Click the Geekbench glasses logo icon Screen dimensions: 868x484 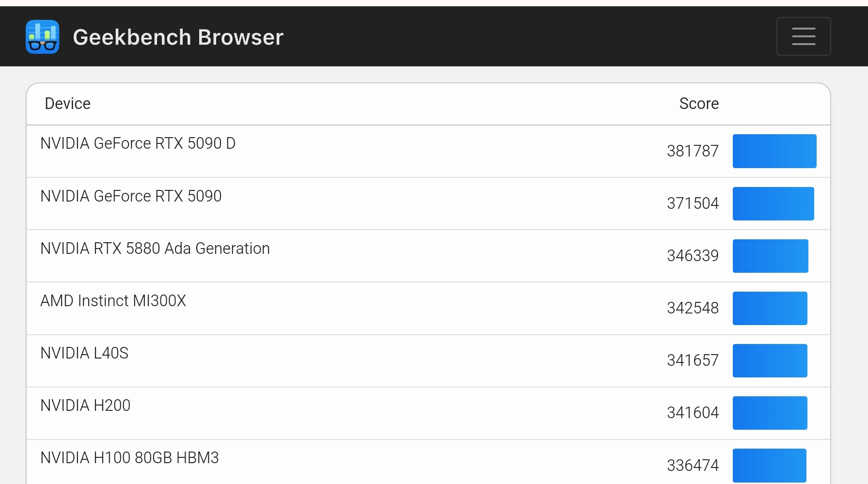click(x=43, y=37)
